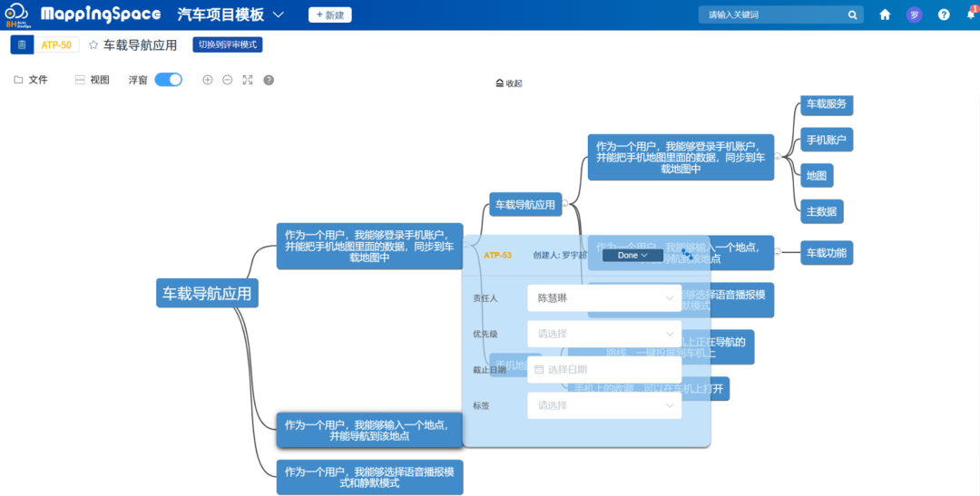The image size is (980, 496).
Task: Click the fit-to-screen expand icon
Action: pos(248,80)
